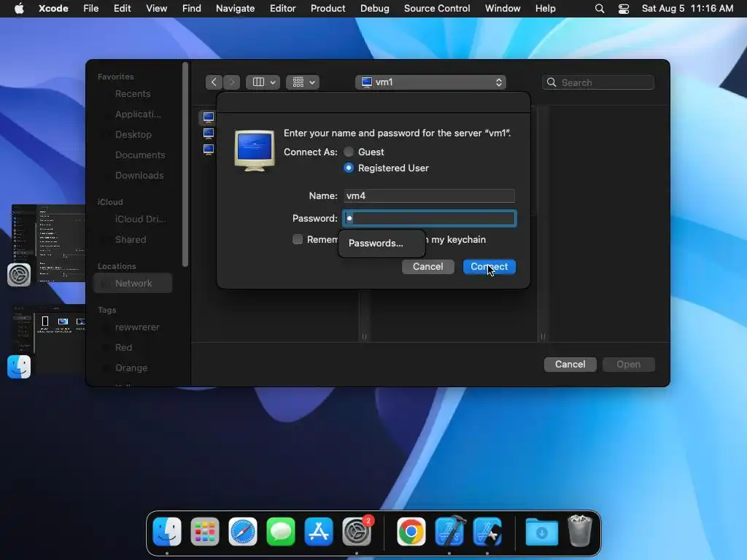Go forward in the file browser
The width and height of the screenshot is (747, 560).
(x=231, y=82)
